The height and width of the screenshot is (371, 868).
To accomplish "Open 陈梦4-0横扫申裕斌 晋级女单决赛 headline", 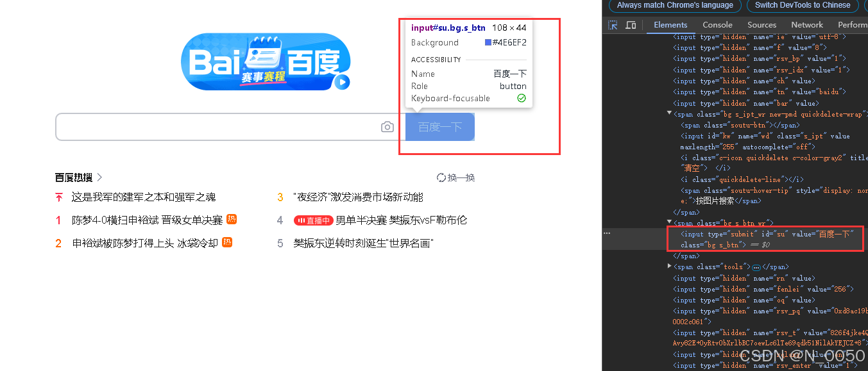I will (147, 220).
